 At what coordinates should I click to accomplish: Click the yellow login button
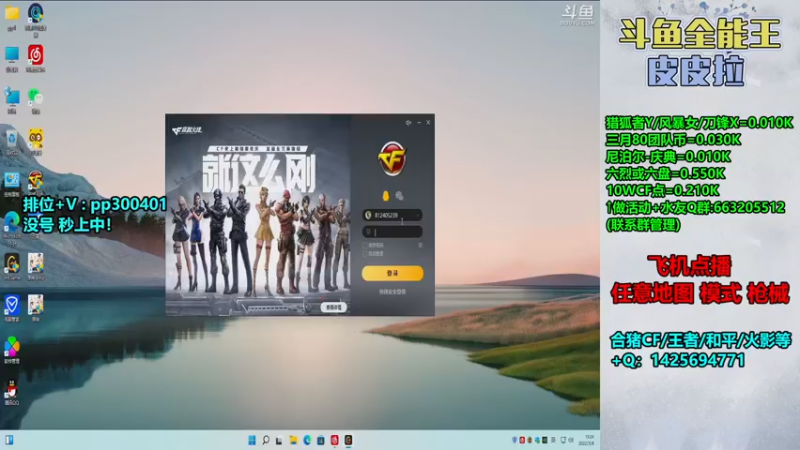pyautogui.click(x=392, y=273)
